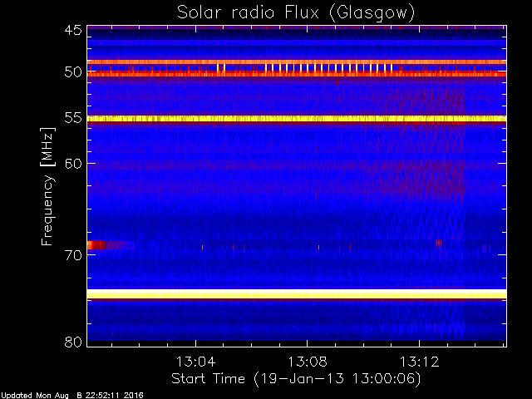This screenshot has width=532, height=399.
Task: Click the 13:08 time tick label
Action: coord(308,362)
